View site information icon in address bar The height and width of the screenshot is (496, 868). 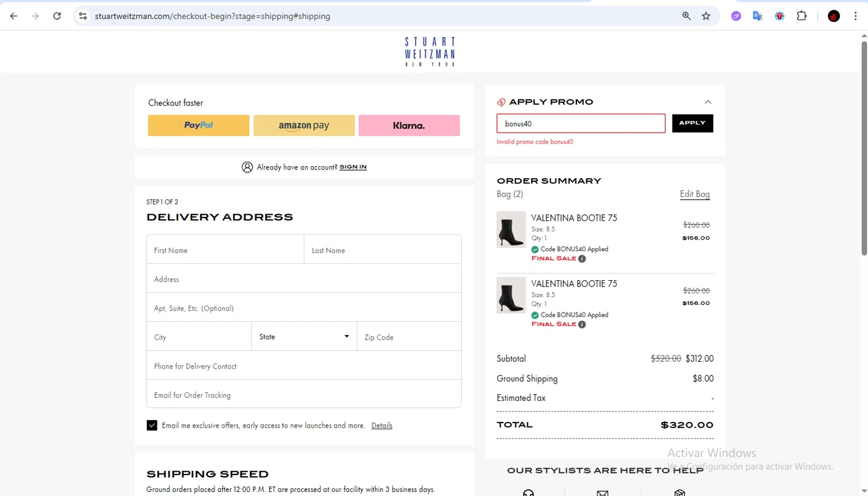click(83, 16)
